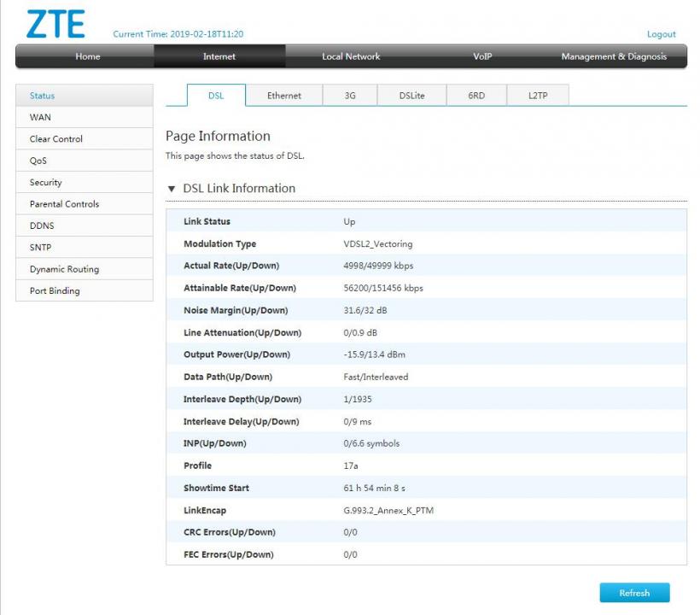Viewport: 700px width, 615px height.
Task: Open the Local Network menu
Action: (x=351, y=56)
